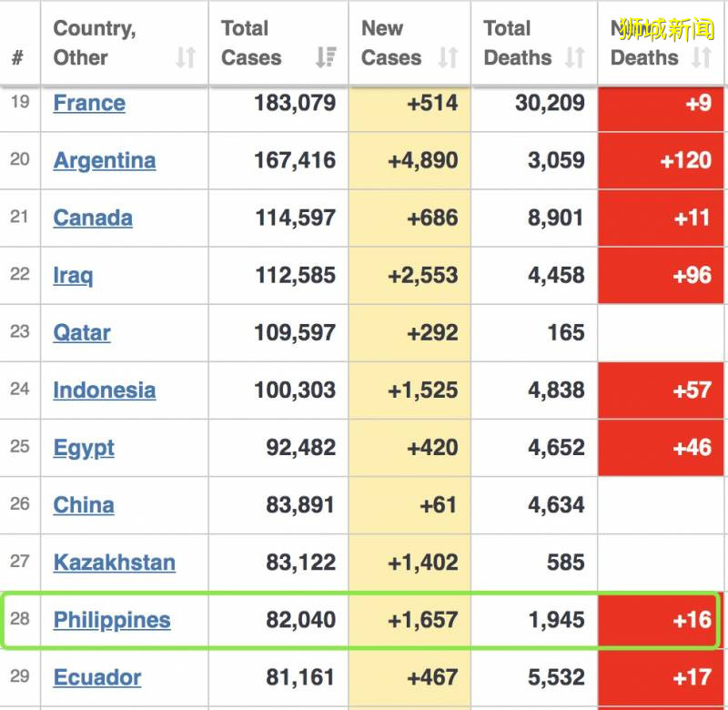The image size is (728, 710).
Task: Click Argentina's red +120 new deaths cell
Action: tap(661, 160)
